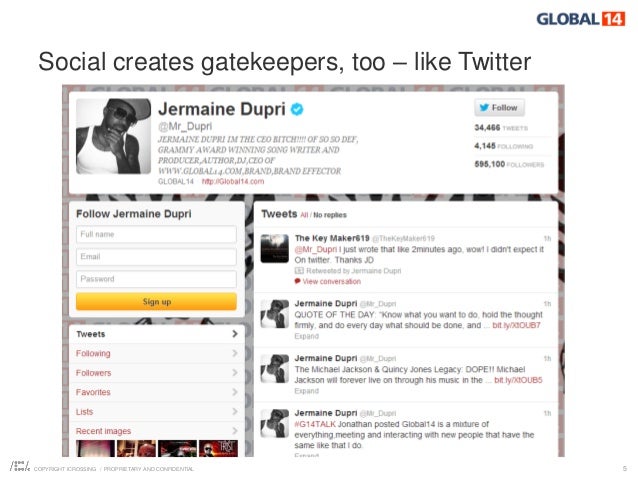The image size is (638, 479).
Task: Click the View conversation speech bubble icon
Action: 297,281
